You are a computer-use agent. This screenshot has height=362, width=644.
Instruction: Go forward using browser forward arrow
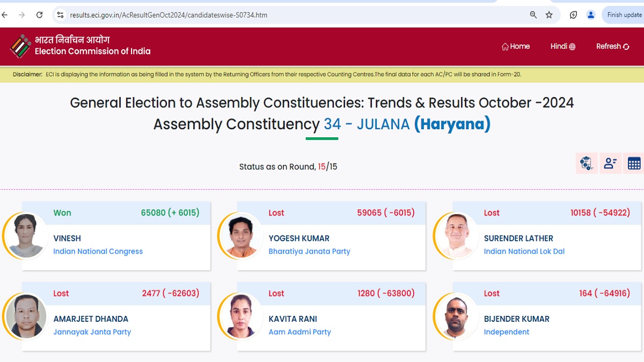[x=22, y=15]
